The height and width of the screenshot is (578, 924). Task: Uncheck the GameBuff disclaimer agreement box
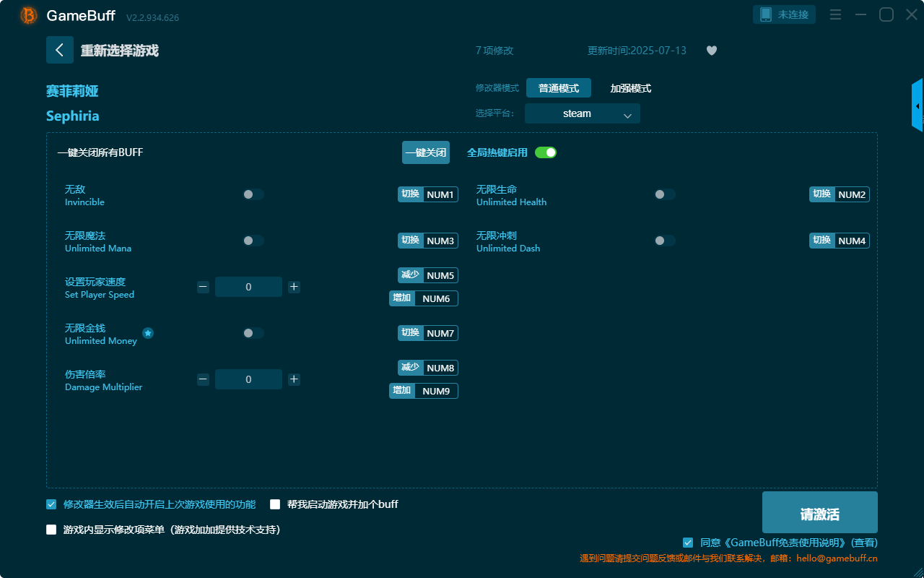coord(688,543)
